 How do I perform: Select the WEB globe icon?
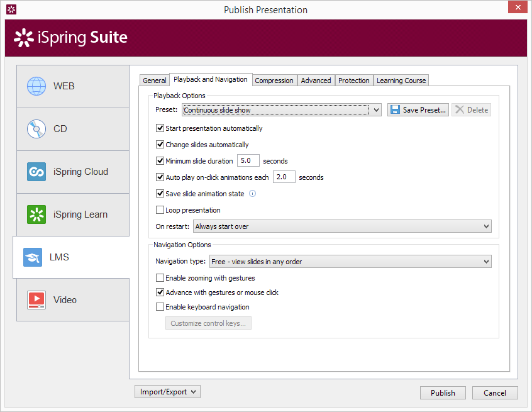(36, 86)
